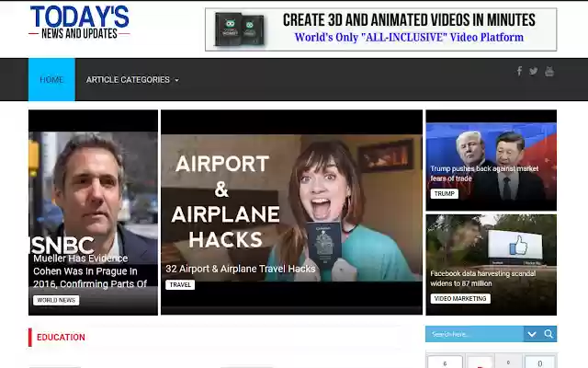The image size is (588, 368).
Task: Open the Facebook social icon
Action: (519, 71)
